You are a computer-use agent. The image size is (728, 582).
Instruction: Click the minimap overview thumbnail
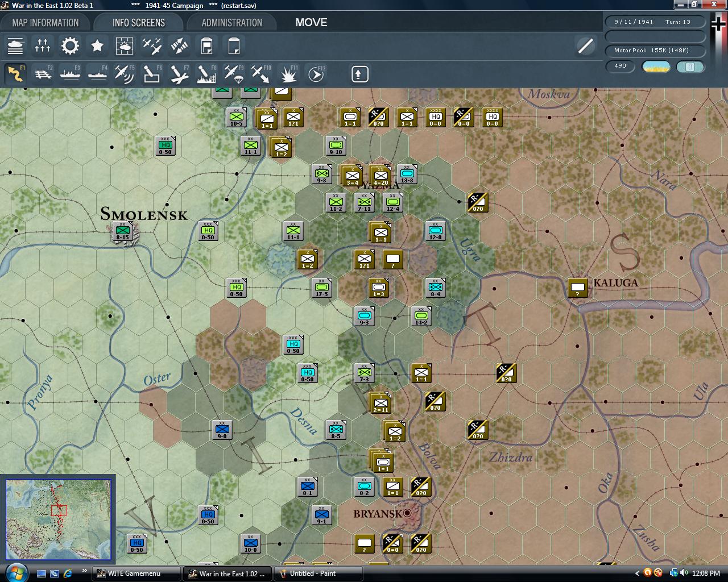(x=58, y=519)
